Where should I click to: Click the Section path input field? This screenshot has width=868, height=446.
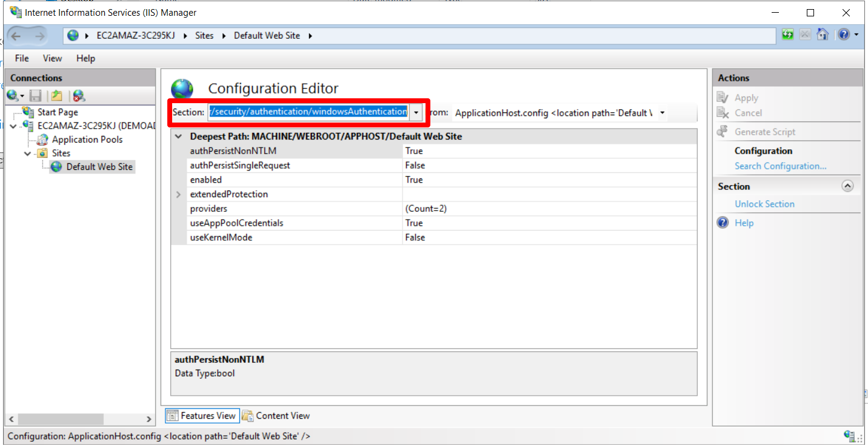[309, 112]
